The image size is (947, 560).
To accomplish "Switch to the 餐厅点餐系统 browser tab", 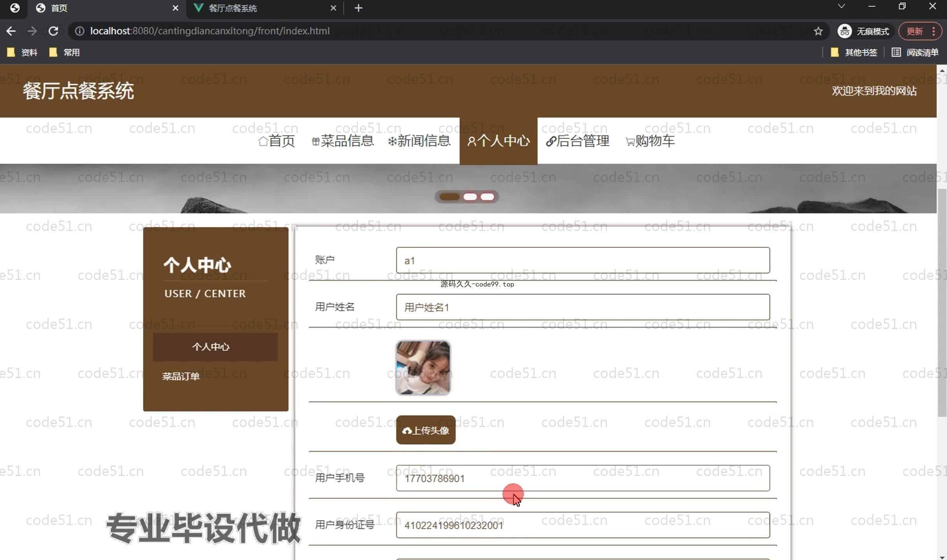I will click(x=265, y=8).
